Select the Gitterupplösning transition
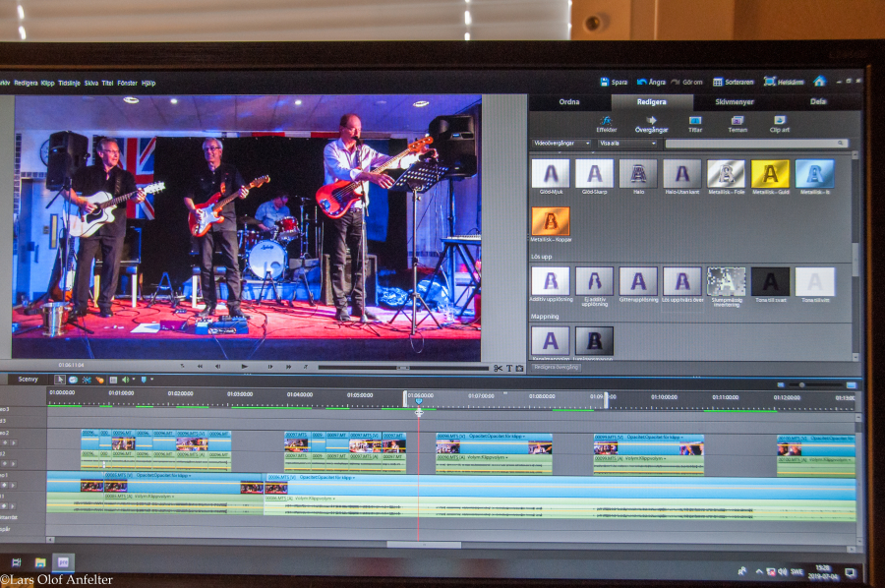This screenshot has height=588, width=885. (x=638, y=281)
